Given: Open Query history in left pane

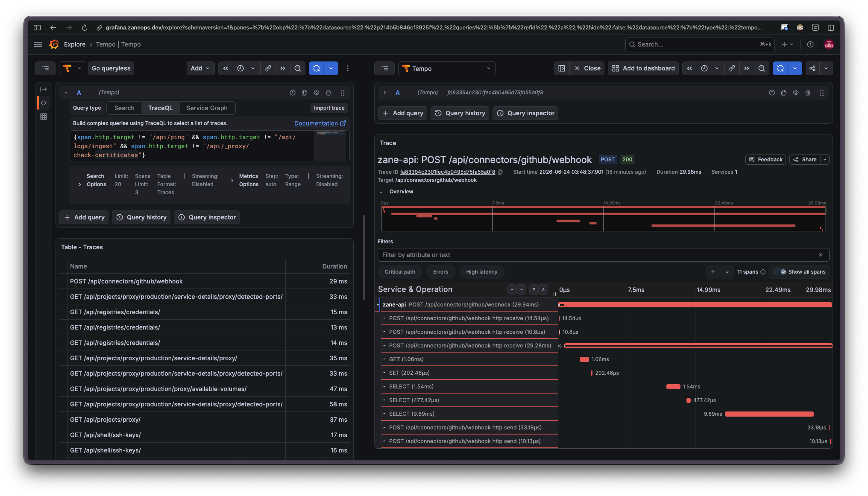Looking at the screenshot, I should pyautogui.click(x=141, y=217).
